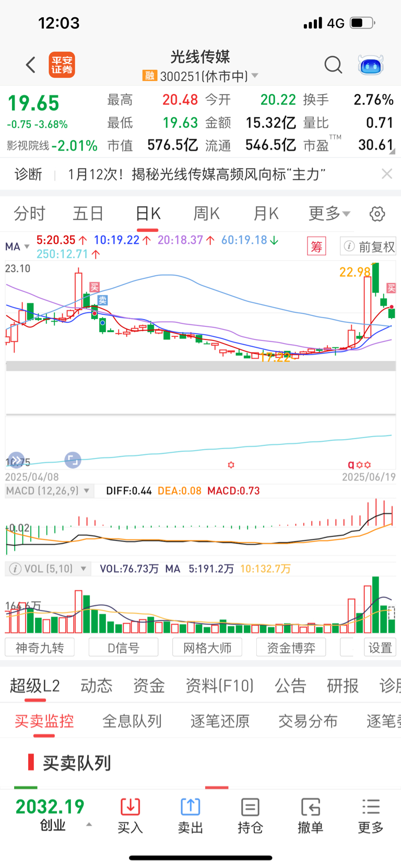The image size is (401, 868).
Task: Tap the 市盈 TTM value 30.61
Action: click(375, 145)
